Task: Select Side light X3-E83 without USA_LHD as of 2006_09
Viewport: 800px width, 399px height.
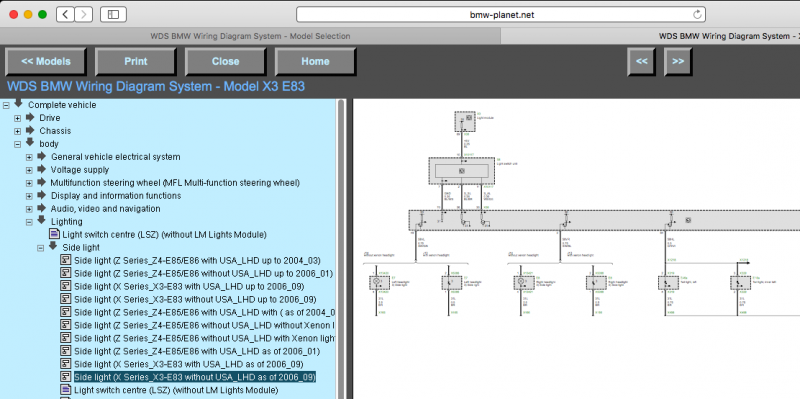Action: click(195, 377)
